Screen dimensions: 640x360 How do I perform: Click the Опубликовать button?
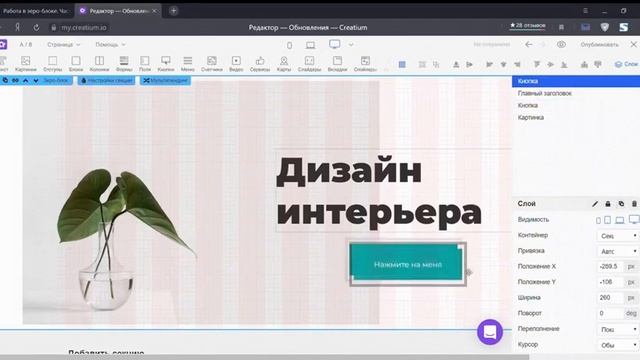pyautogui.click(x=600, y=44)
